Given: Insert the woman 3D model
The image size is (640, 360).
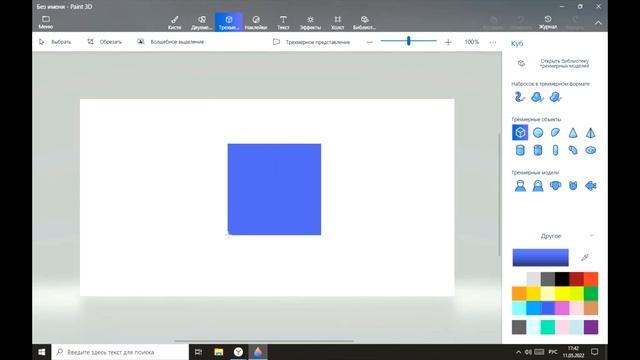Looking at the screenshot, I should (538, 186).
